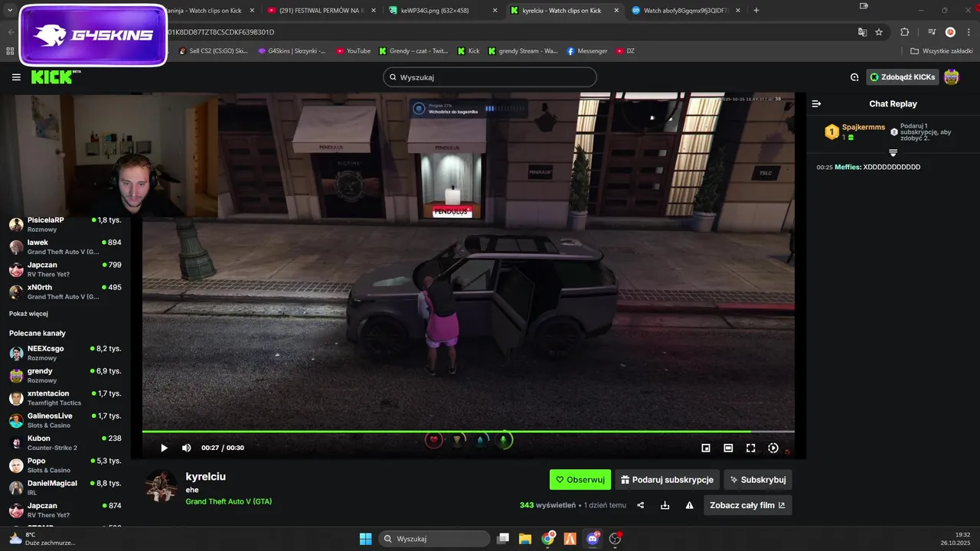Focus the Kick Wyszukaj search field

coord(490,77)
